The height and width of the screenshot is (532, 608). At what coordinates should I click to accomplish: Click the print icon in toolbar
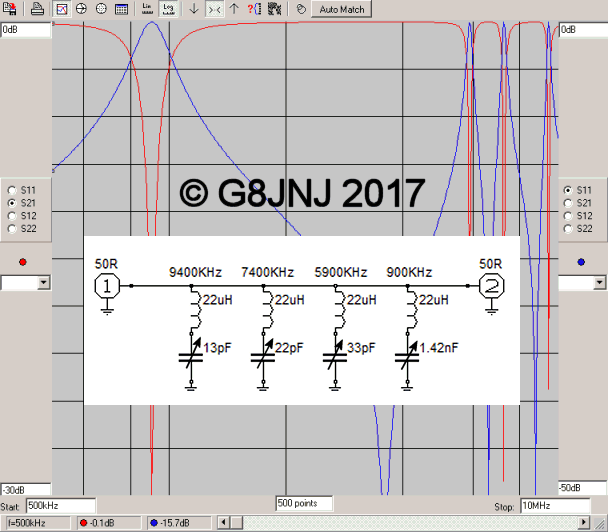coord(37,9)
